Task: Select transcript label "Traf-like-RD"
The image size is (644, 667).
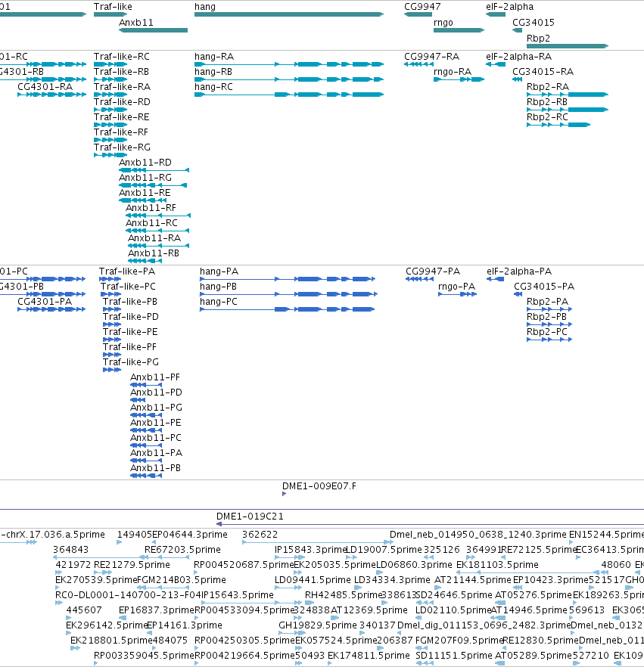Action: tap(122, 102)
